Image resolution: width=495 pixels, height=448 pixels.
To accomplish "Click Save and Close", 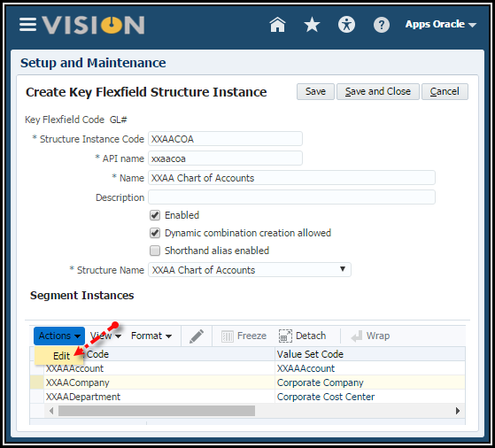I will (378, 91).
